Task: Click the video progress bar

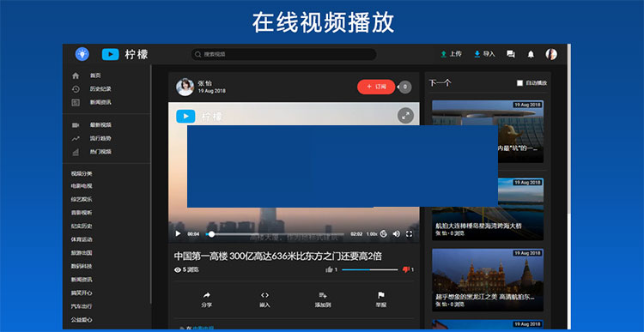Action: [x=275, y=234]
